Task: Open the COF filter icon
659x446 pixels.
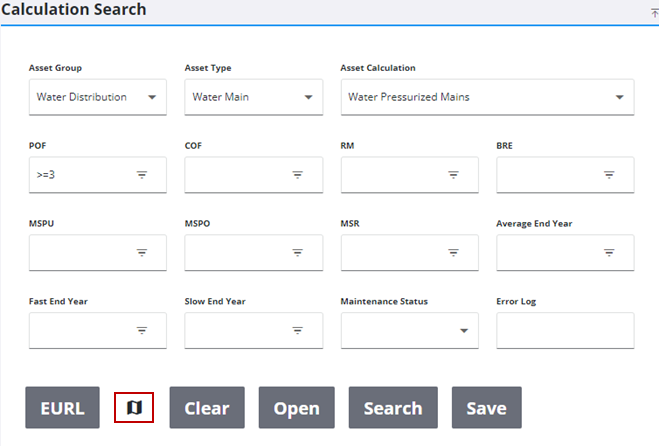Action: pyautogui.click(x=297, y=175)
